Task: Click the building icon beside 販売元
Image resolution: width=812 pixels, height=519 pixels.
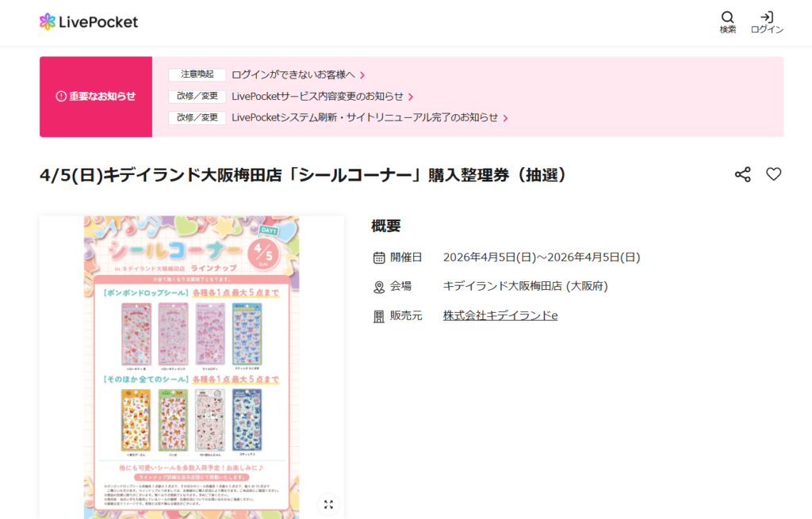Action: point(379,317)
